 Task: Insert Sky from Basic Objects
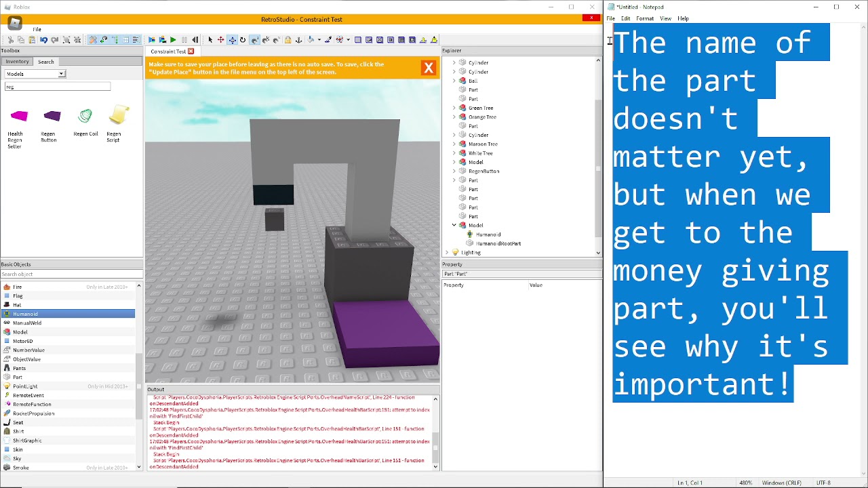click(x=68, y=458)
